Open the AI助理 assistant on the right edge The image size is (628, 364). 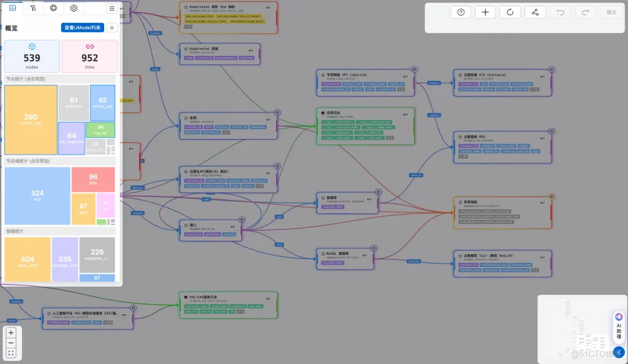[618, 326]
